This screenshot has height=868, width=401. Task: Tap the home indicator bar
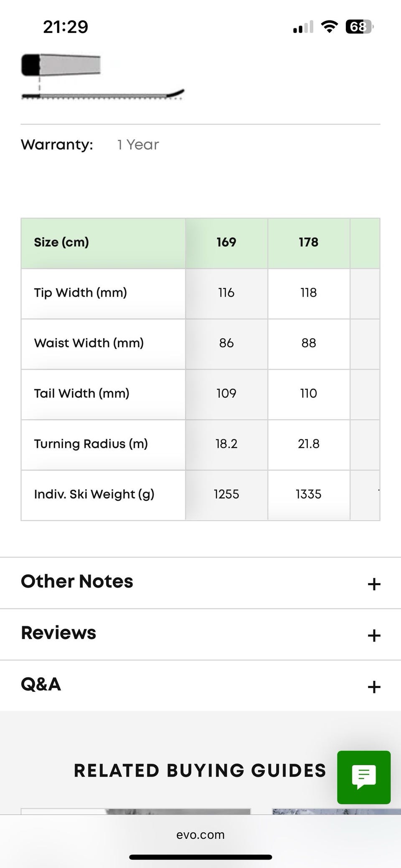200,857
